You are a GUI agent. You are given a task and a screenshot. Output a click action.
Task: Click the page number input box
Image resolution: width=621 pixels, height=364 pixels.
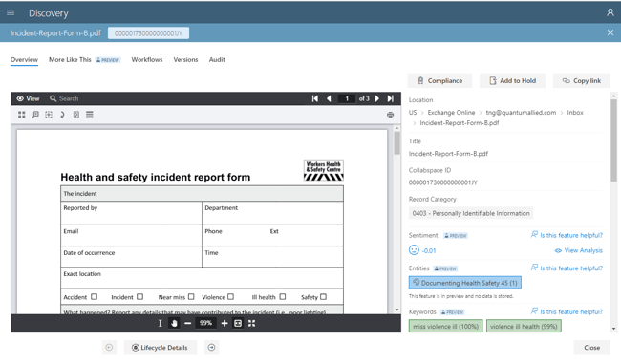[x=347, y=98]
